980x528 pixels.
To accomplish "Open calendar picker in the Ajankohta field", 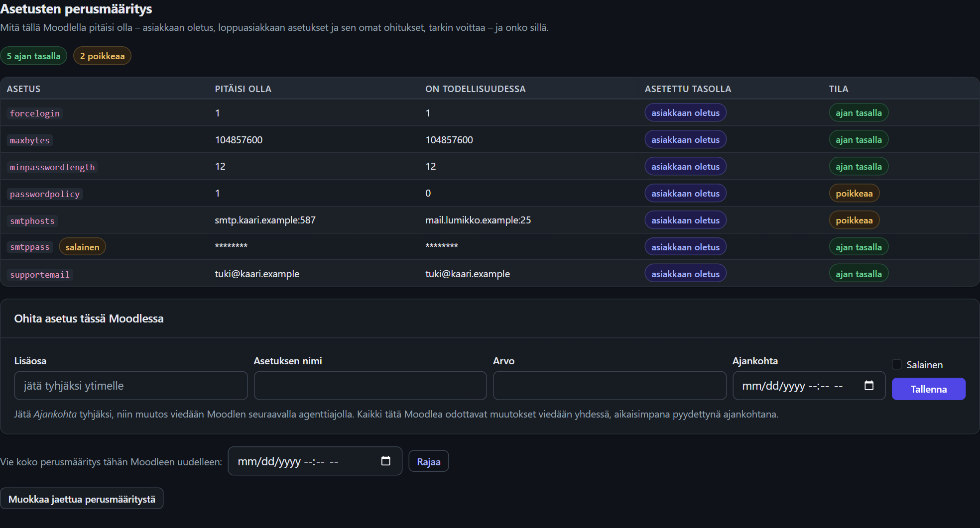I will 869,386.
